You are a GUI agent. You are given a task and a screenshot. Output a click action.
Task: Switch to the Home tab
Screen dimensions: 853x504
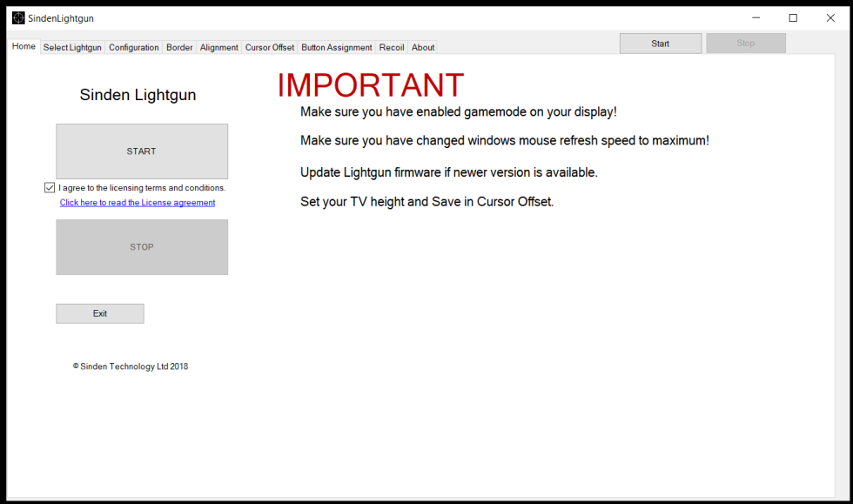tap(24, 46)
